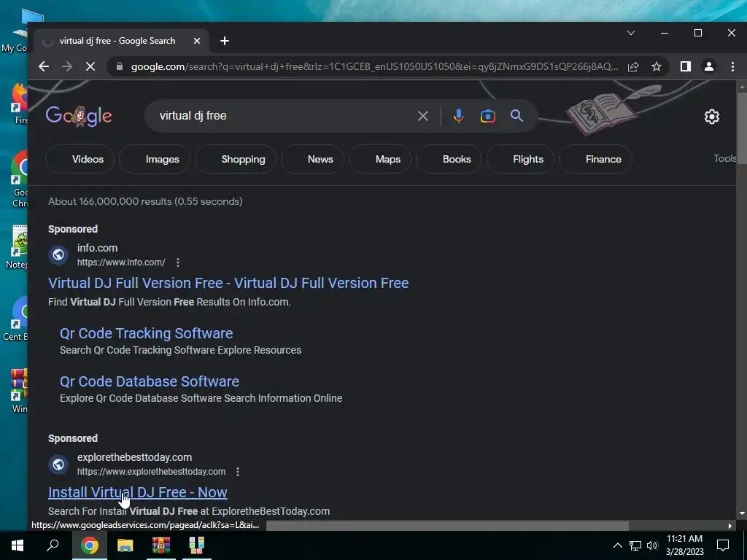
Task: Filter results by Images
Action: coord(155,159)
